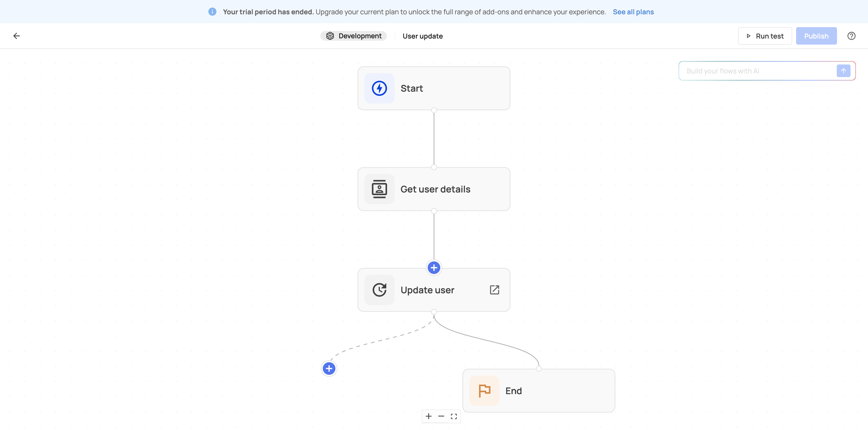Click the back arrow icon

coord(16,36)
